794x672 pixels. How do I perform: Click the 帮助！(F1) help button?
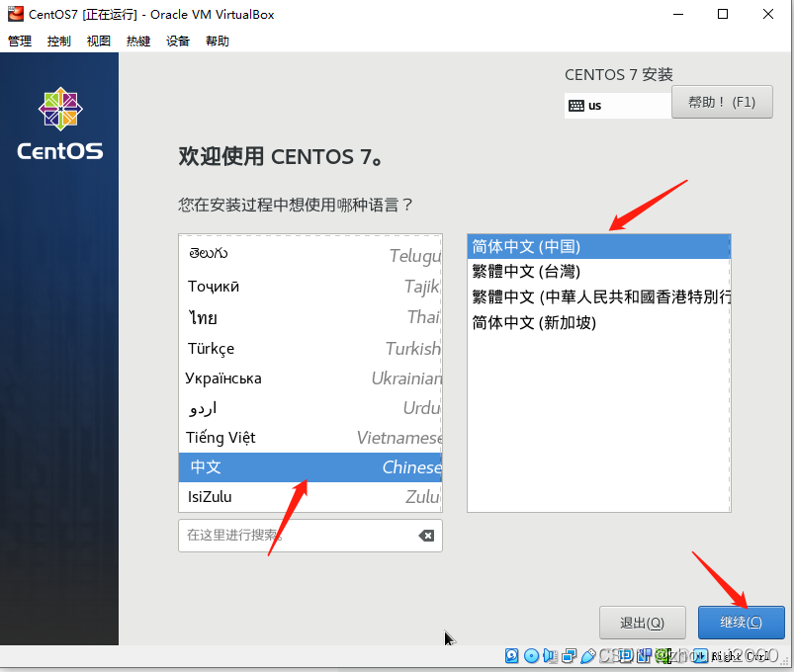tap(722, 102)
